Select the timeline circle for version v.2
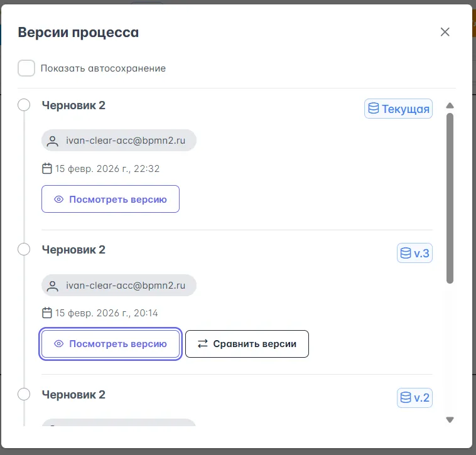 [x=24, y=394]
